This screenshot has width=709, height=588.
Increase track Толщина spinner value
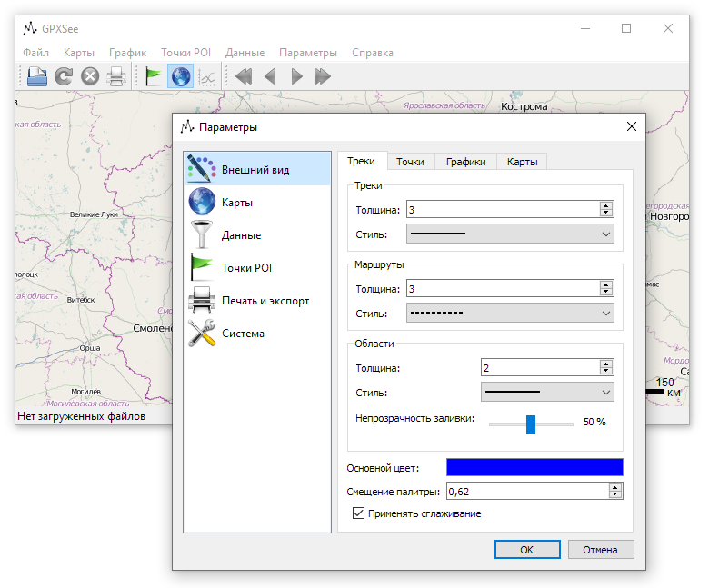tap(606, 205)
